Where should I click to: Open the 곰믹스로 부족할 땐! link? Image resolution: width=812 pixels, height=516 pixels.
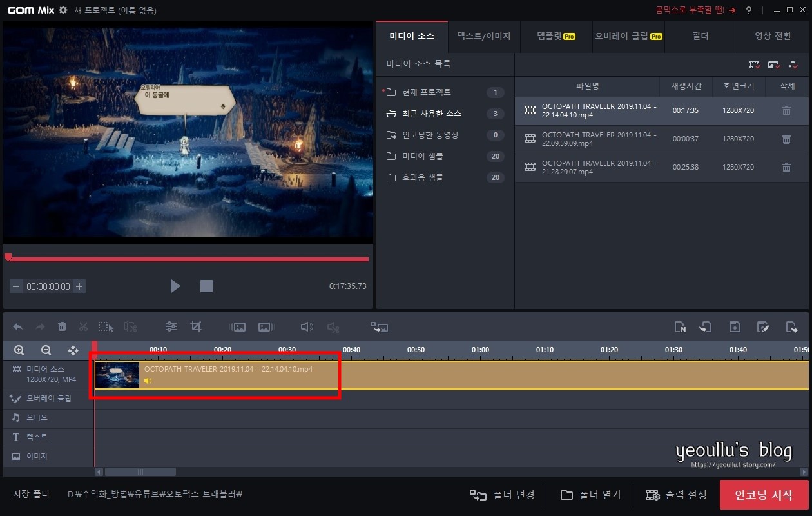695,10
